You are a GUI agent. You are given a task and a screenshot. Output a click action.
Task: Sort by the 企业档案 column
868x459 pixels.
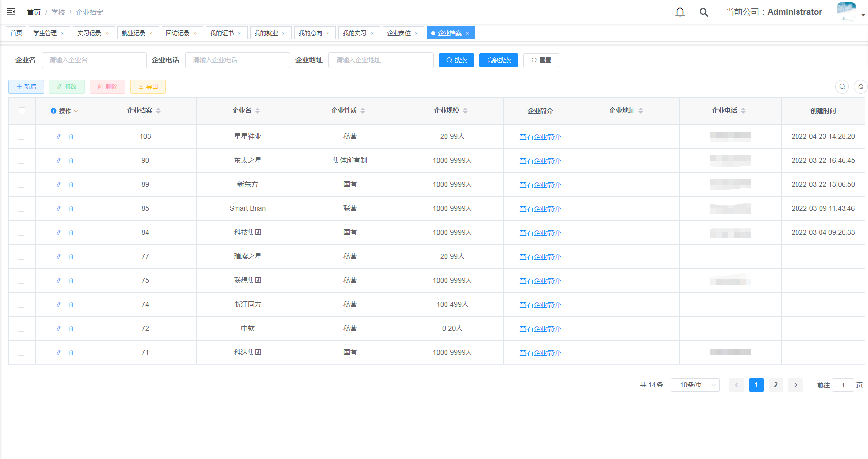pyautogui.click(x=158, y=111)
